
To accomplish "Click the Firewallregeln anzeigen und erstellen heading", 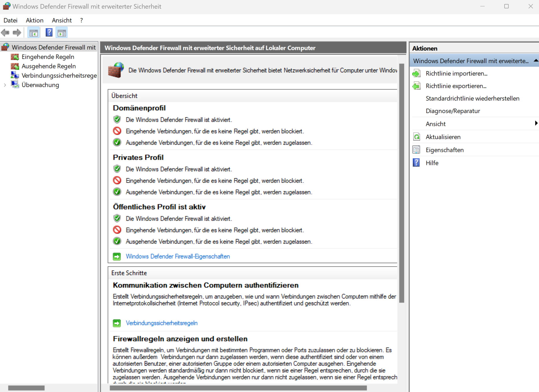I will click(180, 339).
